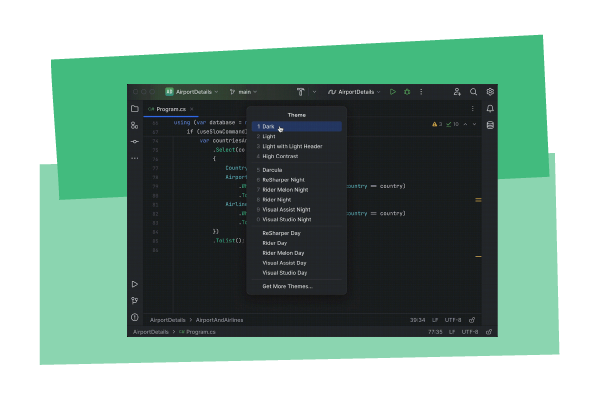Choose the Rider Melon Day theme
The image size is (600, 400).
297,253
